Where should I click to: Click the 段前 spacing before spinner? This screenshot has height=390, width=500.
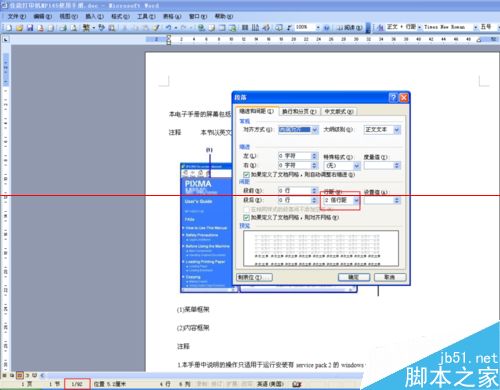[x=314, y=190]
